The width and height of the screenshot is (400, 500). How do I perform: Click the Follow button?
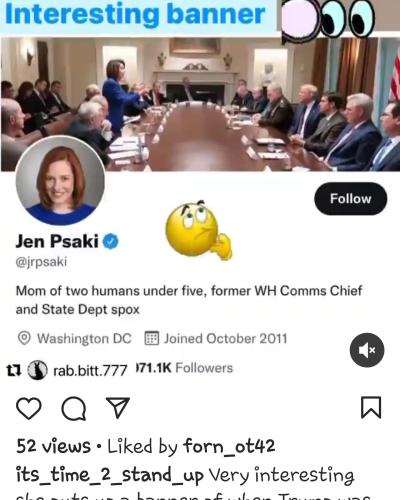tap(351, 199)
